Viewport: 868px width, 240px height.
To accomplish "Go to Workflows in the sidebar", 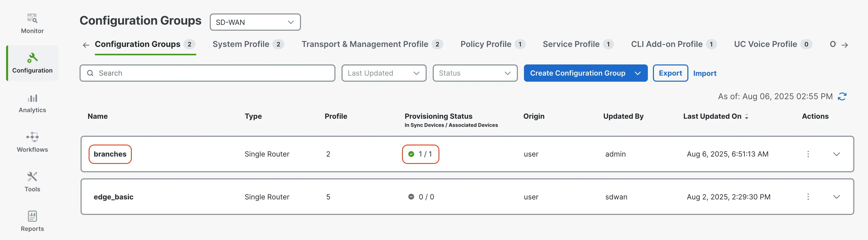I will [32, 142].
